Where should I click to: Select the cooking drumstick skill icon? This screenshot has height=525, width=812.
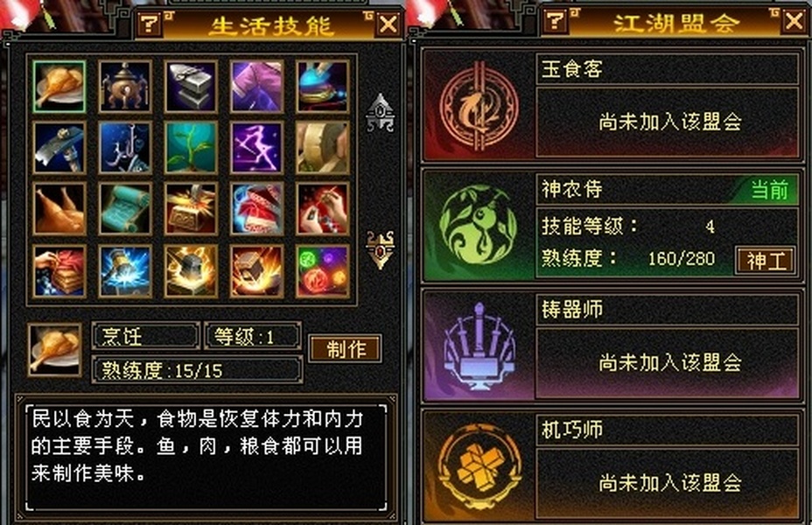point(59,87)
